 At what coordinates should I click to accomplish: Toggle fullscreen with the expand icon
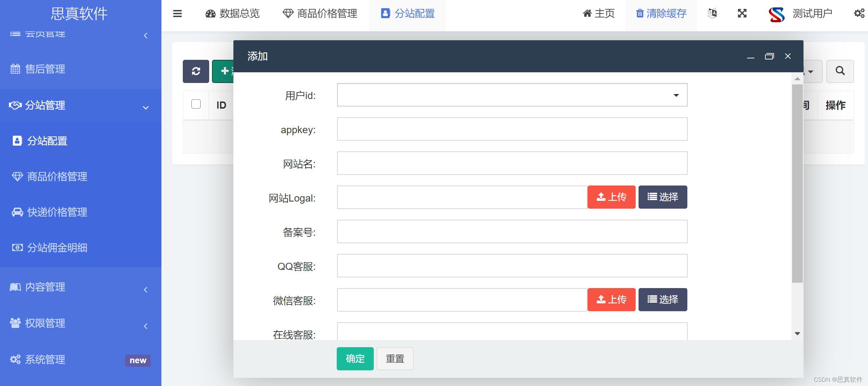(x=742, y=14)
